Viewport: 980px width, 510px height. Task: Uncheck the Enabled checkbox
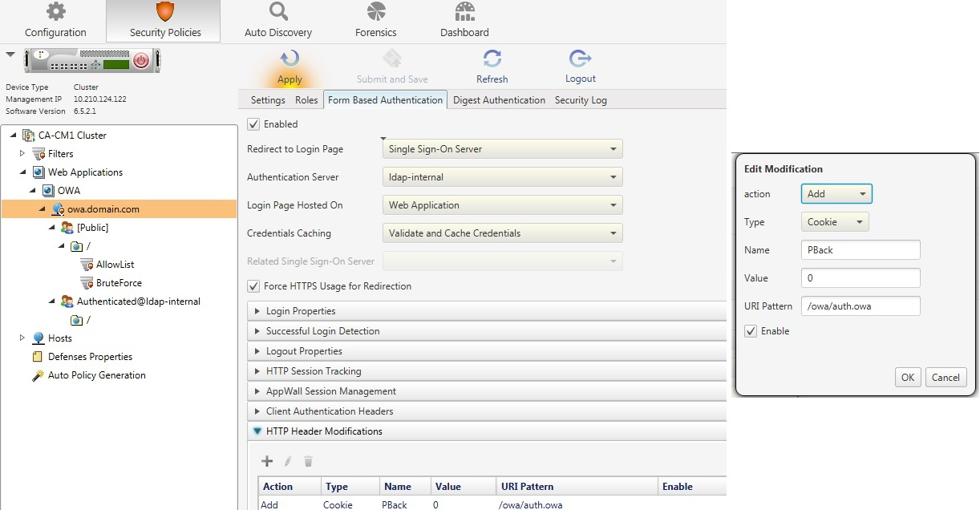click(x=254, y=124)
